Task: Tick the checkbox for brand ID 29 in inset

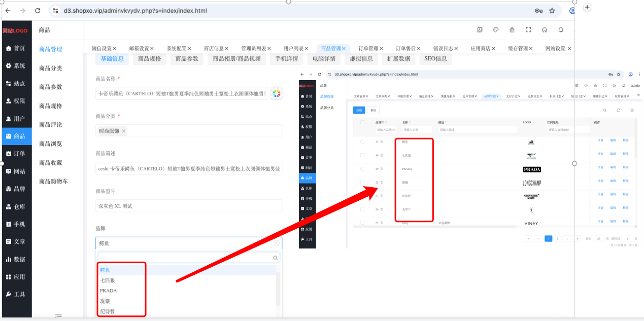Action: click(362, 168)
